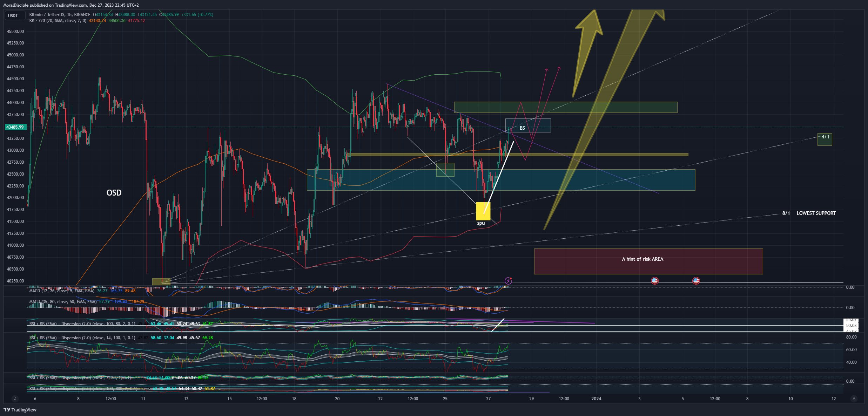Click the 42500.00 price axis label
The width and height of the screenshot is (868, 416).
click(x=15, y=174)
